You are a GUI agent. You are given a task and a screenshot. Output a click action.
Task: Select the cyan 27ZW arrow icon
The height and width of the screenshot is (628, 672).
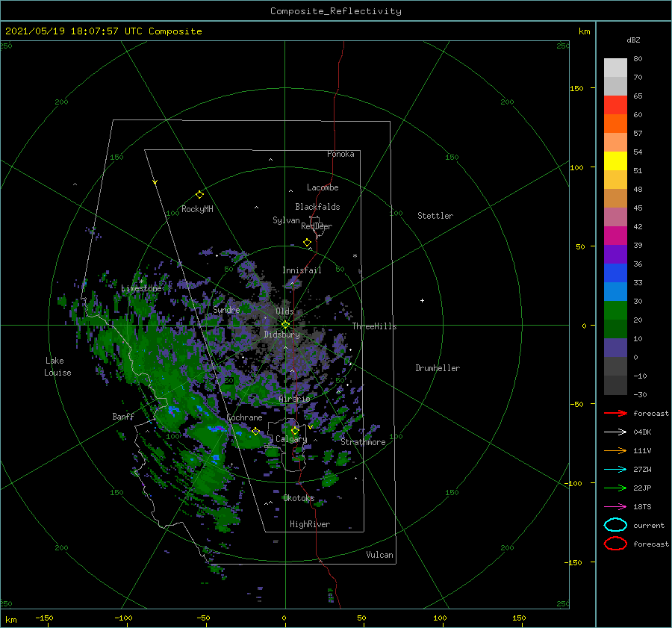click(615, 470)
